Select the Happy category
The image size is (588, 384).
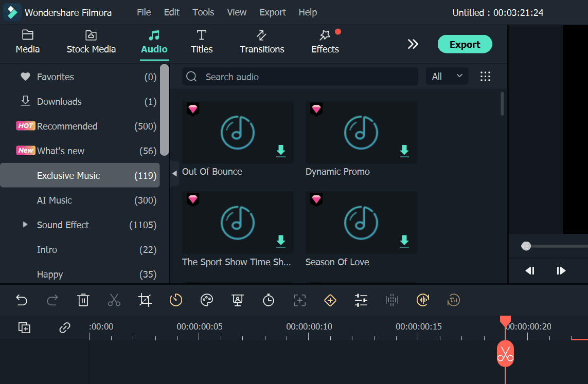click(x=80, y=274)
